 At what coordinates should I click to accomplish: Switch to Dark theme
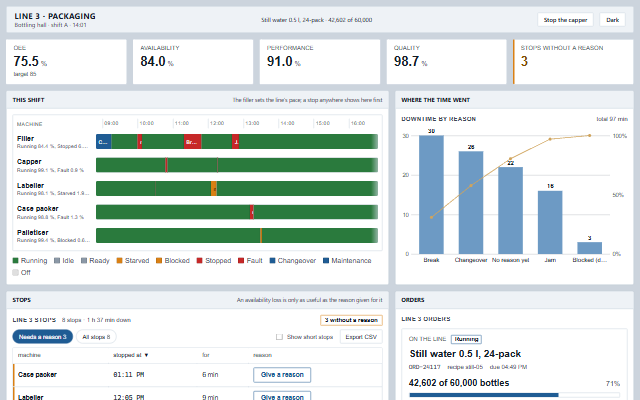612,20
